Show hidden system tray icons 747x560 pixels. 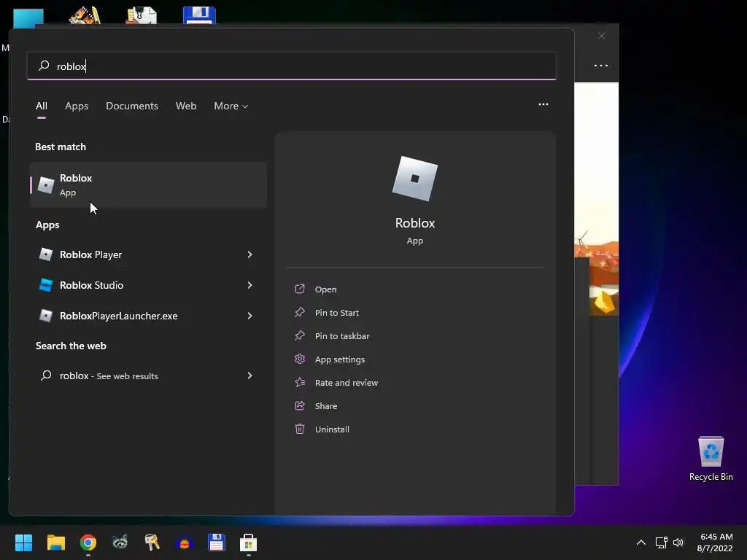[641, 542]
